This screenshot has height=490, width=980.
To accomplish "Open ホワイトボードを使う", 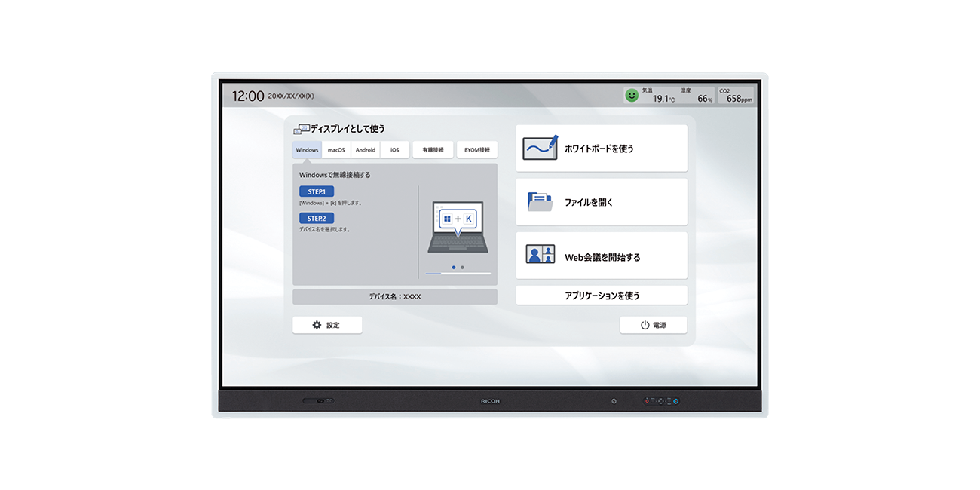I will point(601,147).
